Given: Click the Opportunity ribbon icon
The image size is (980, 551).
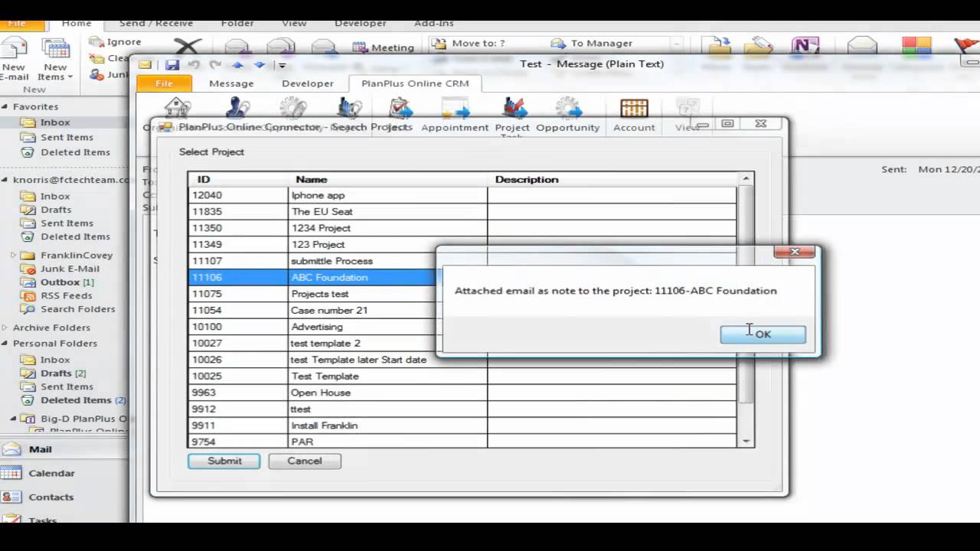Looking at the screenshot, I should point(568,108).
